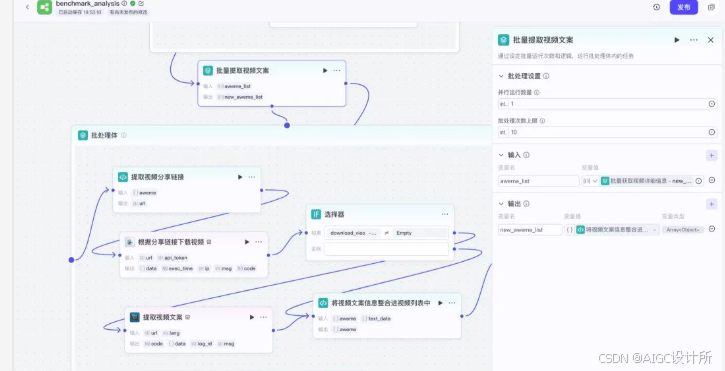Remove the new_aweme_list output row
The image size is (725, 371).
(712, 229)
